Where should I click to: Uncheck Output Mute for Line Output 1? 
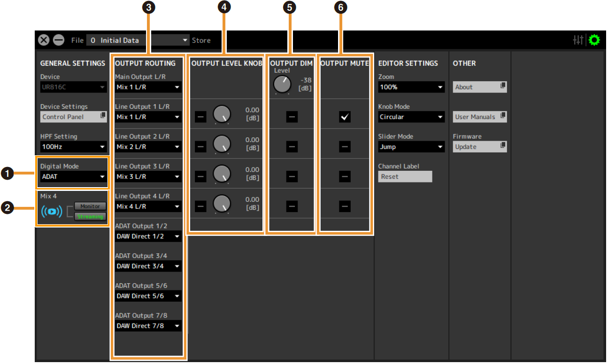click(x=345, y=117)
